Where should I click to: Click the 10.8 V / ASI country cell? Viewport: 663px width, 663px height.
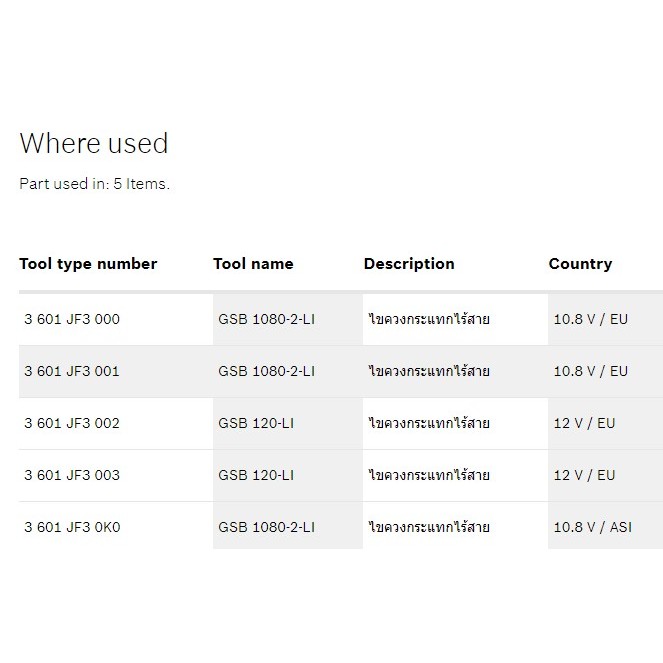point(592,527)
